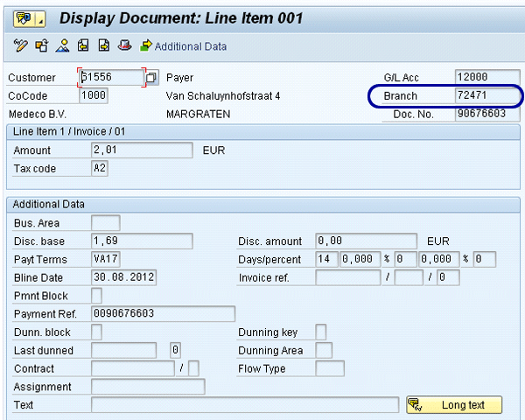525x420 pixels.
Task: Go to next line item icon
Action: [104, 45]
